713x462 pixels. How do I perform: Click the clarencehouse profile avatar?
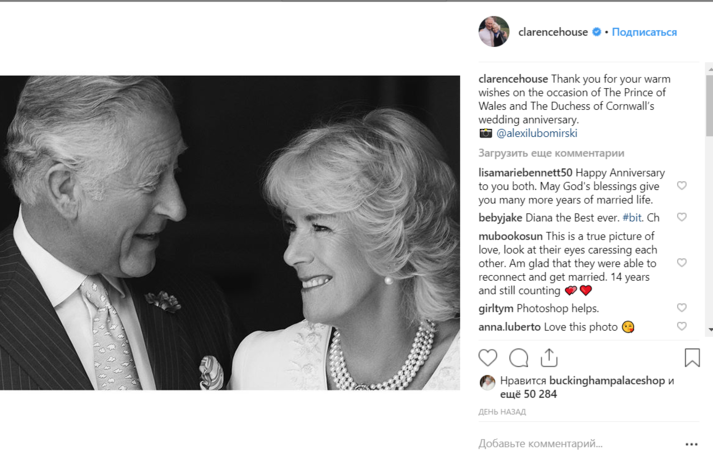494,32
